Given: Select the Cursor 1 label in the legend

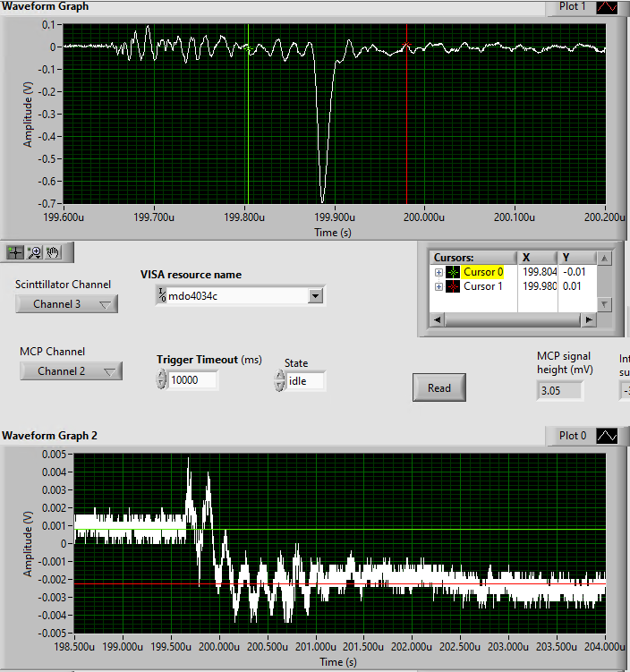Looking at the screenshot, I should (482, 286).
